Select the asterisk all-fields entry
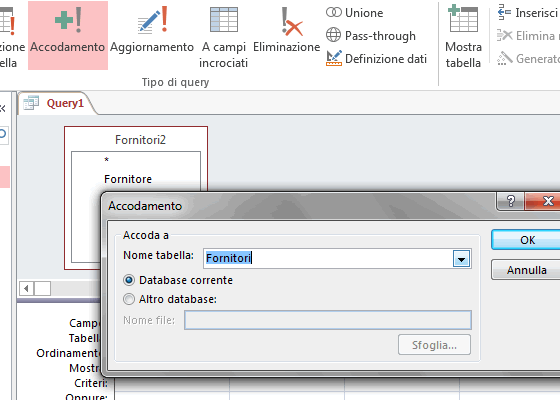This screenshot has height=400, width=560. click(106, 160)
